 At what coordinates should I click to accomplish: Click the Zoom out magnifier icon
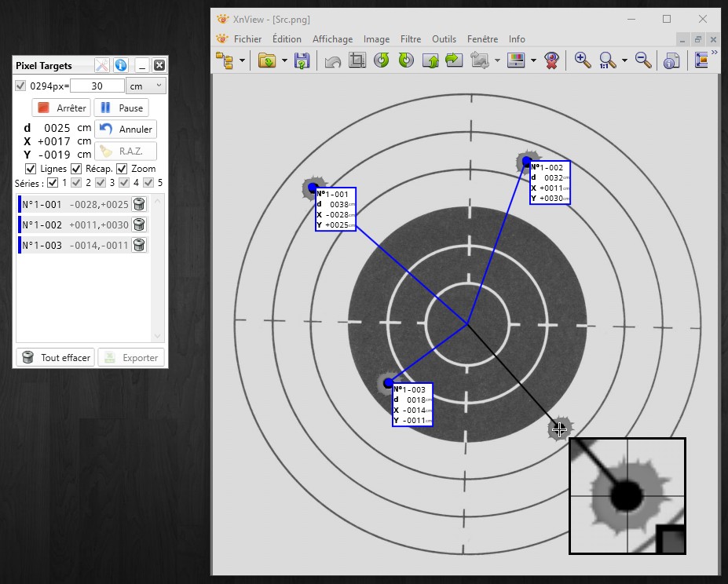(x=643, y=60)
